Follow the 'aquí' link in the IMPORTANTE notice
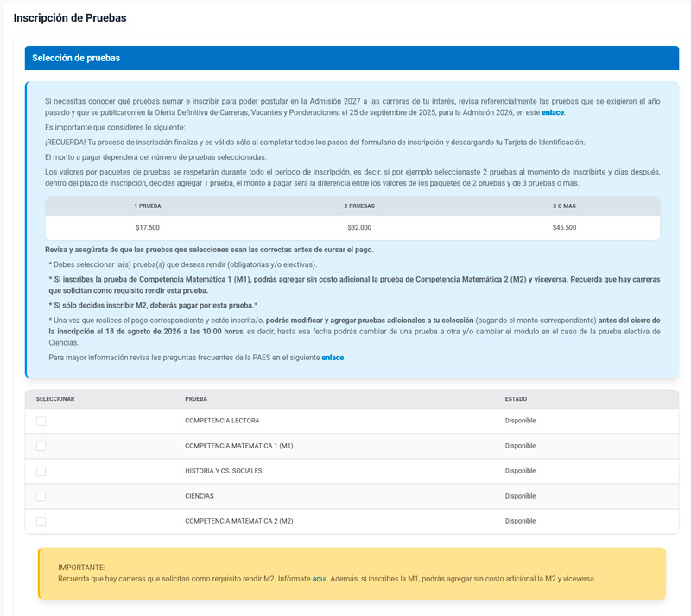Image resolution: width=691 pixels, height=616 pixels. (x=320, y=579)
